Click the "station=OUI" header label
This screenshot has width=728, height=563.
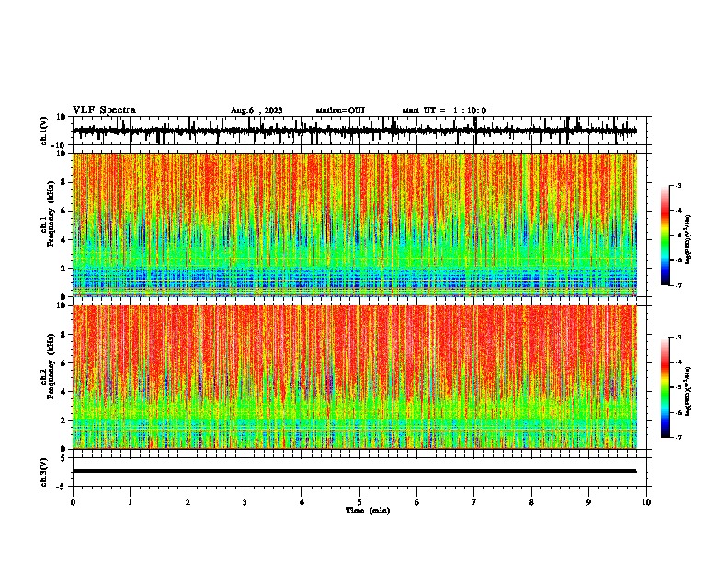tap(340, 110)
